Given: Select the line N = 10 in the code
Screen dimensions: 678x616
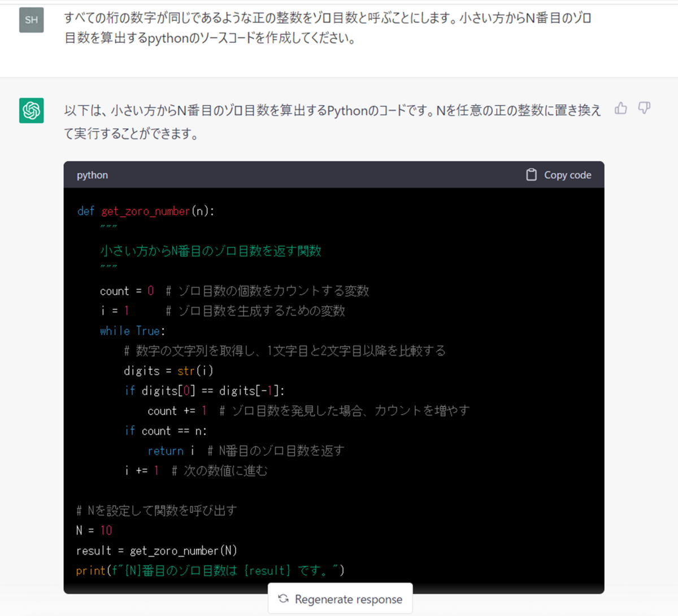Looking at the screenshot, I should 94,530.
